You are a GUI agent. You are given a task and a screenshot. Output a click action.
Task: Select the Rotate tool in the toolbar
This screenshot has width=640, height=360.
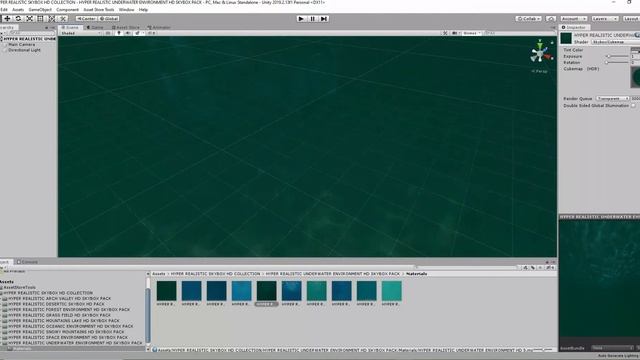point(18,18)
